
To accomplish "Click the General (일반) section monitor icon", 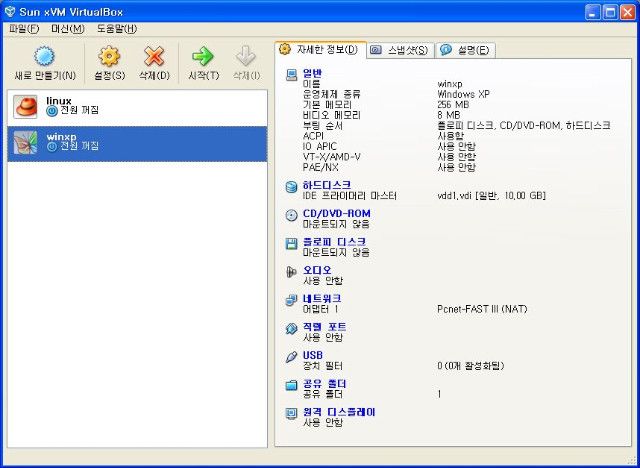I will [x=291, y=75].
